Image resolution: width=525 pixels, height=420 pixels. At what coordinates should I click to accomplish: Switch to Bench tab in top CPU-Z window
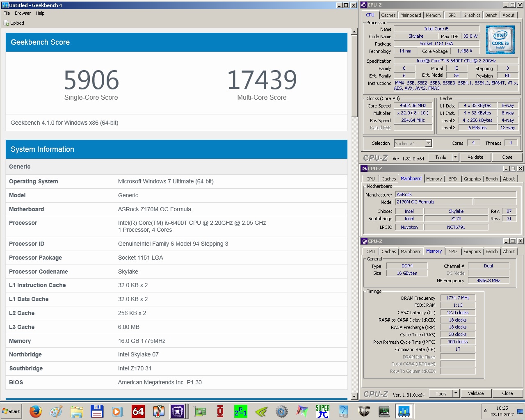491,15
